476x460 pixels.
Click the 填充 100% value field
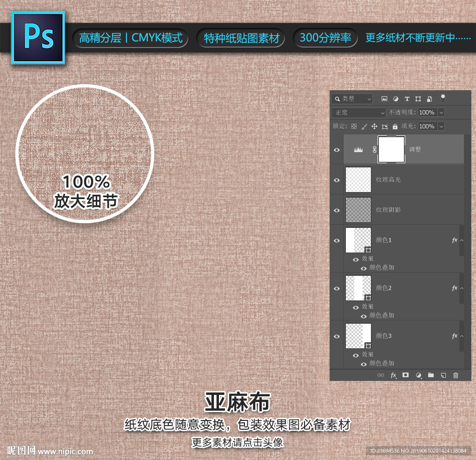(x=428, y=126)
